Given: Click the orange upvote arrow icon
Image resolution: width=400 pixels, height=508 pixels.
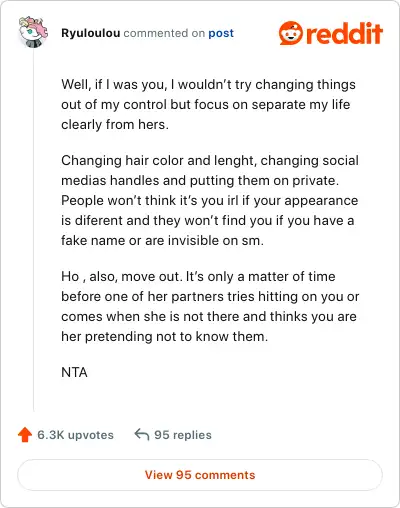Looking at the screenshot, I should point(25,435).
